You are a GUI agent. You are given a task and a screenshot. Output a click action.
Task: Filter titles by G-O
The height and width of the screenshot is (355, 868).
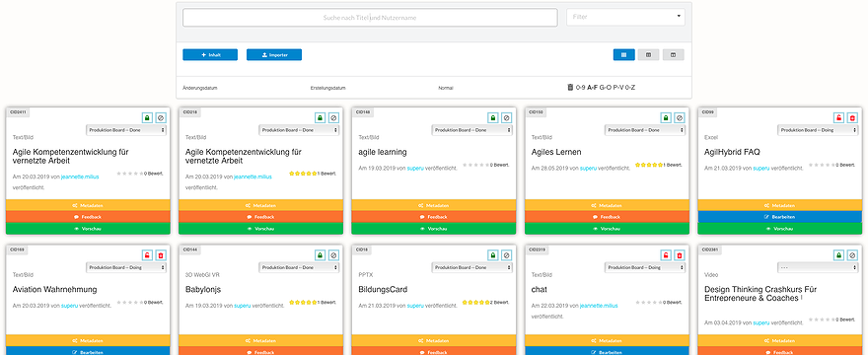coord(605,88)
